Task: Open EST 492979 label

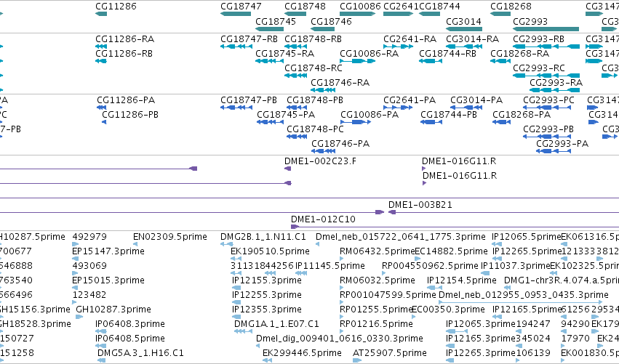Action: click(x=89, y=237)
